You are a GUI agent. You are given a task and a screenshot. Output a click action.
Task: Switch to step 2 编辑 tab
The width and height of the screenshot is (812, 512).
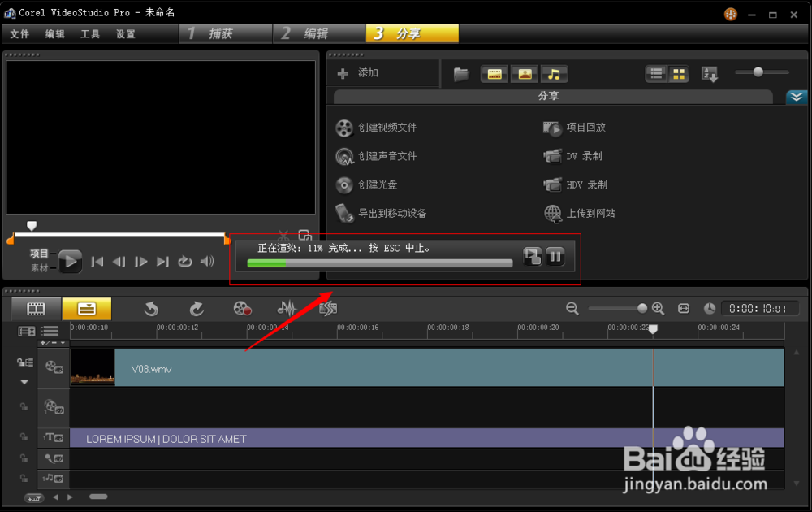pos(319,33)
